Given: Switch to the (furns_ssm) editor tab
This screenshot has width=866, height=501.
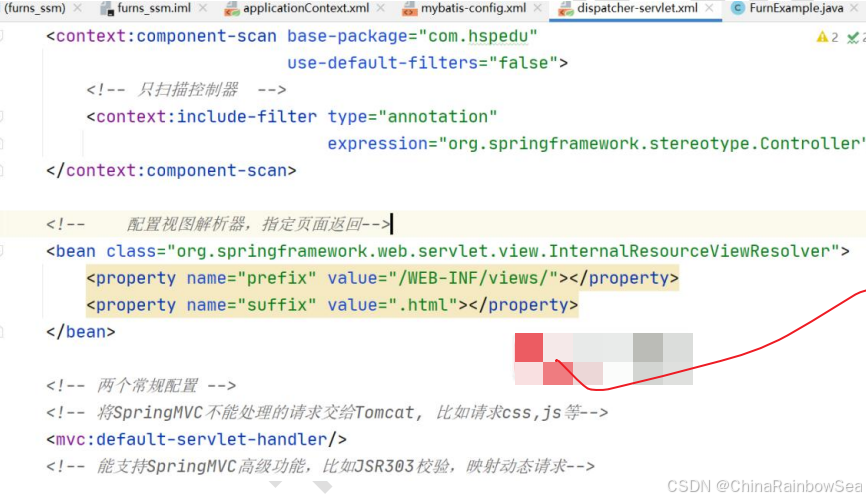Looking at the screenshot, I should pyautogui.click(x=35, y=8).
